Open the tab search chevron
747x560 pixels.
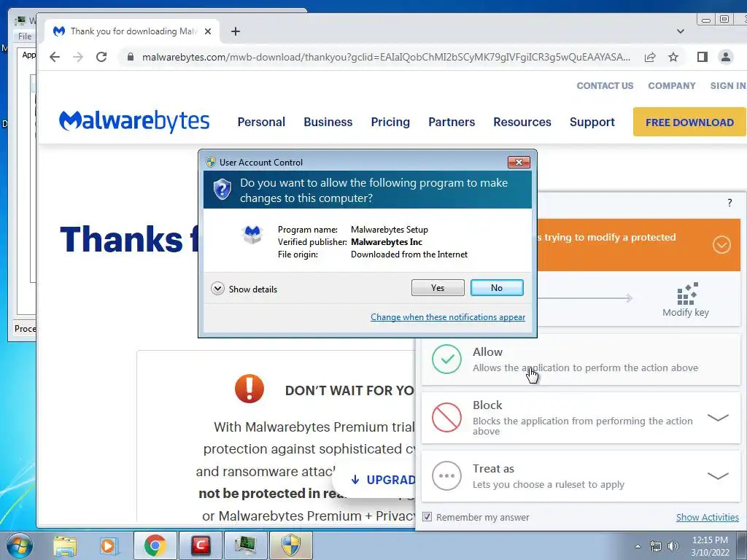click(x=681, y=31)
